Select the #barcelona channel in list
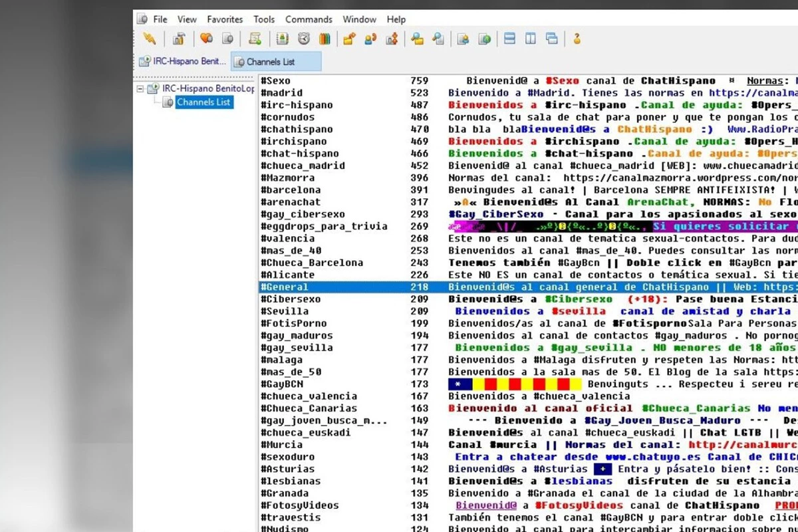798x532 pixels. click(290, 190)
